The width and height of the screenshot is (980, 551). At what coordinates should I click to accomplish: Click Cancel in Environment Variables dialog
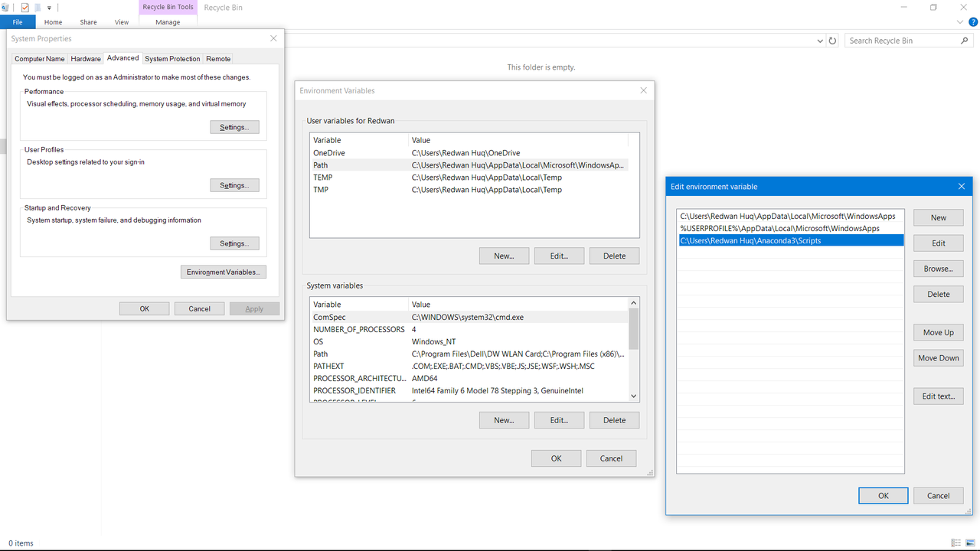coord(611,458)
